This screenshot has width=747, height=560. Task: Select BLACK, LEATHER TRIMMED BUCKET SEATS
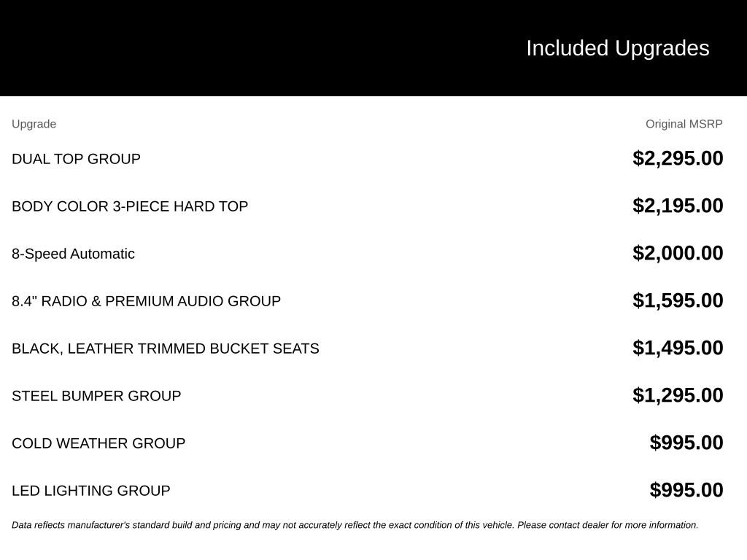166,349
